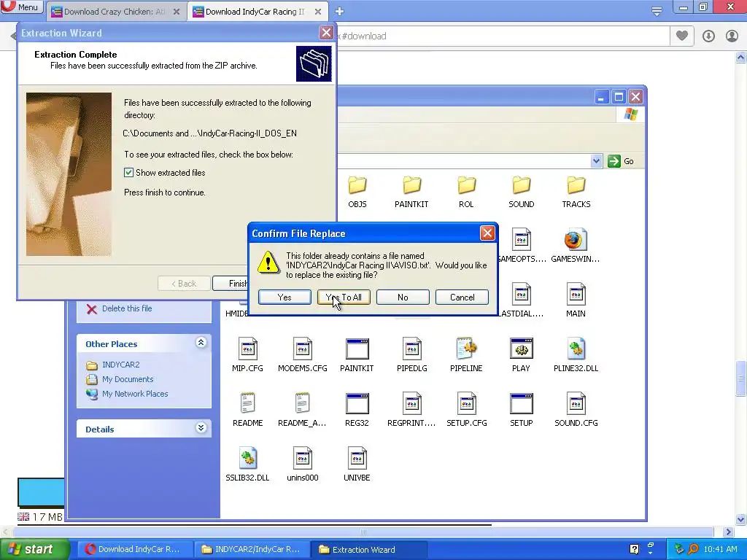The height and width of the screenshot is (560, 747).
Task: Click Yes in Confirm File Replace
Action: 285,297
